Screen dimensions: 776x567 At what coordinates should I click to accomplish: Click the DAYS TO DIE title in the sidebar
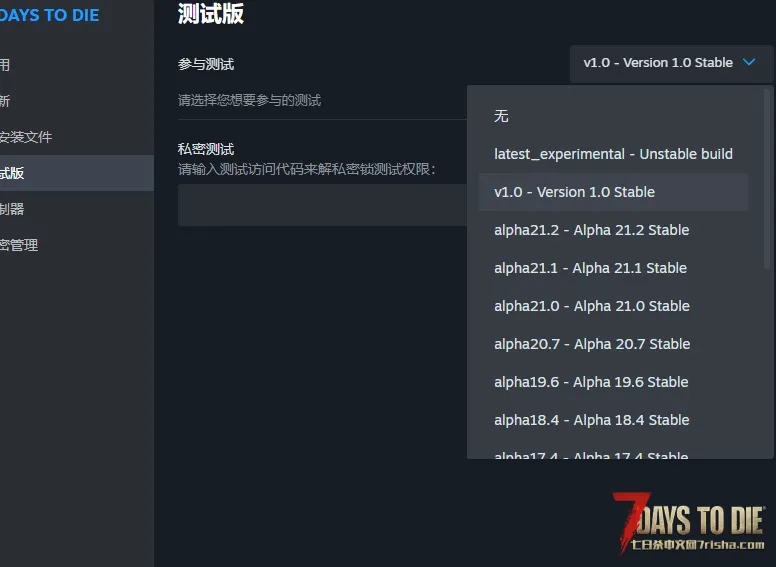tap(49, 15)
